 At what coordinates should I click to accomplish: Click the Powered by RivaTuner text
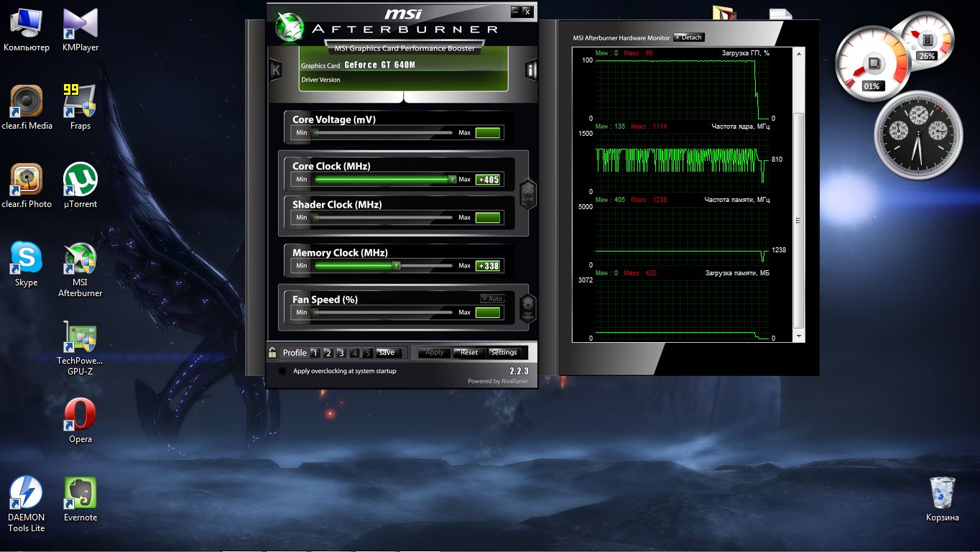click(497, 381)
